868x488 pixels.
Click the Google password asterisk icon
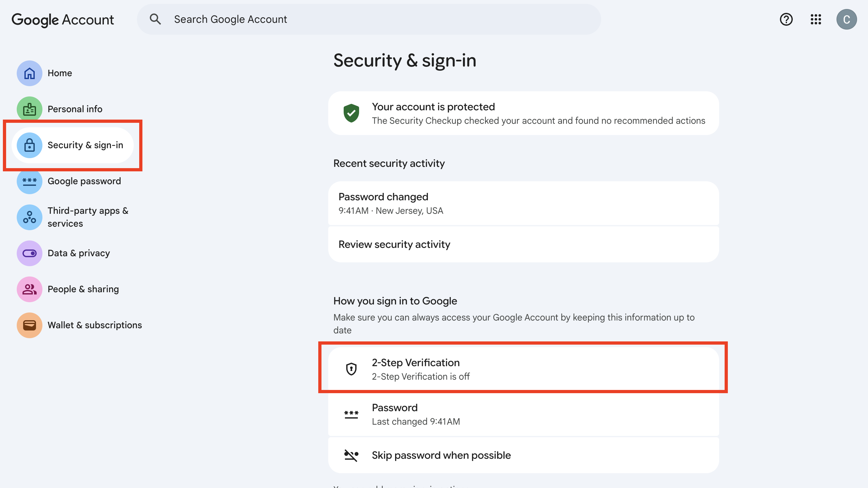pyautogui.click(x=29, y=181)
